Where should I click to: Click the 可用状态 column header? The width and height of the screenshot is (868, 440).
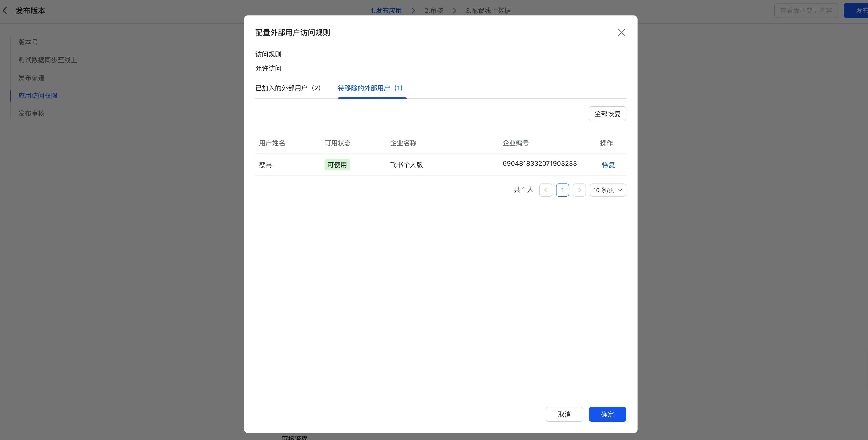[338, 143]
